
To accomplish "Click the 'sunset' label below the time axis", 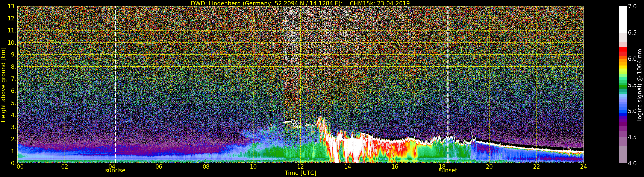I will pos(448,171).
